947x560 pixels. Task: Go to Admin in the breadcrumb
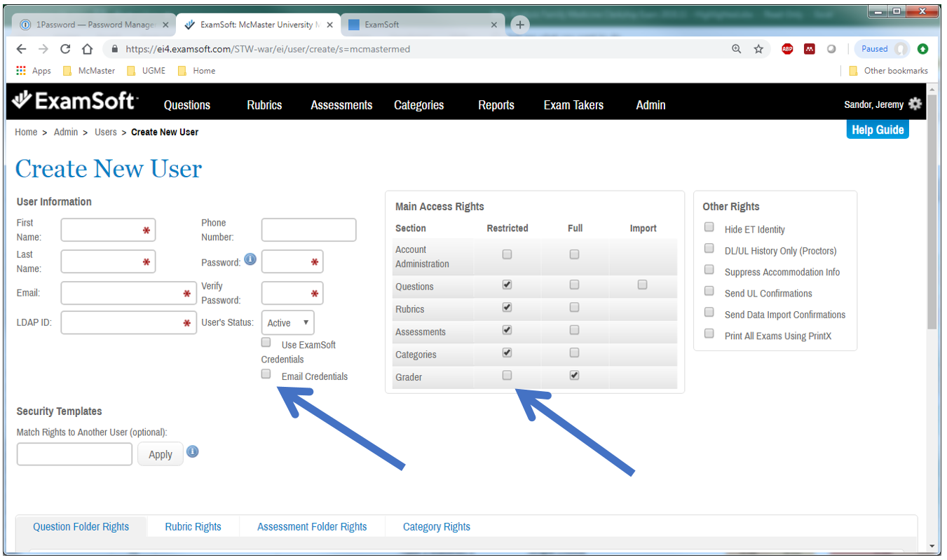pyautogui.click(x=66, y=132)
